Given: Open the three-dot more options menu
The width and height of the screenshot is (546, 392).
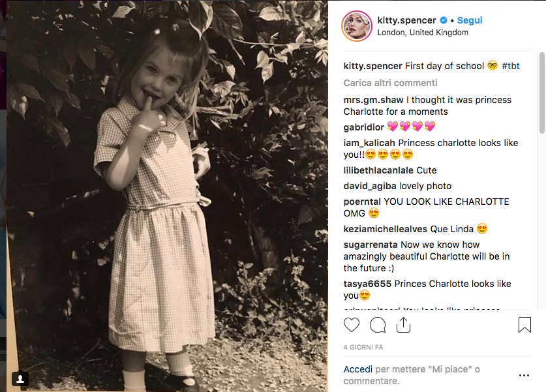Looking at the screenshot, I should point(524,376).
